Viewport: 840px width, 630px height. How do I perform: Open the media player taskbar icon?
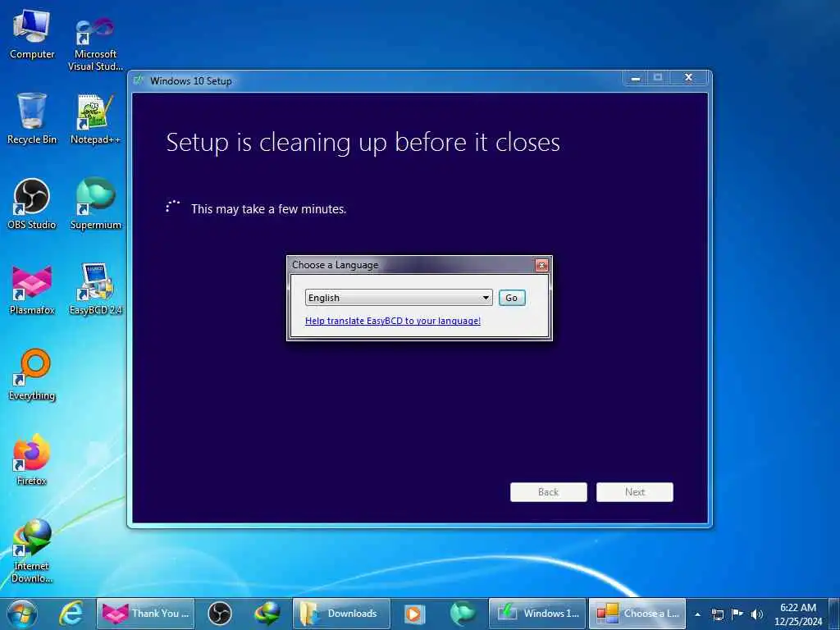[x=414, y=614]
